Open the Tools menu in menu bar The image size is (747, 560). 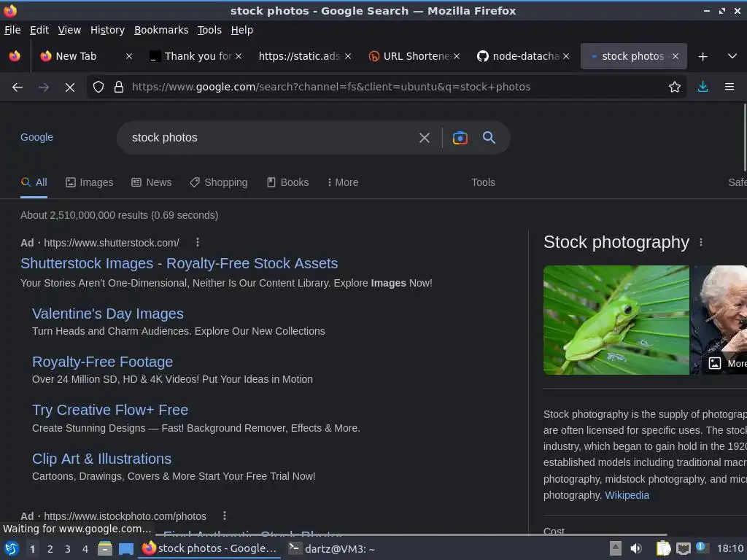point(209,30)
